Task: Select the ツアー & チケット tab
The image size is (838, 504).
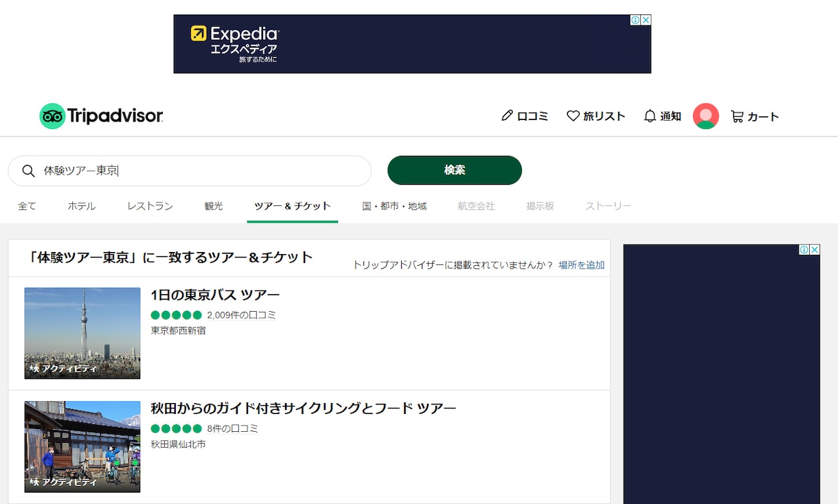Action: click(x=293, y=206)
